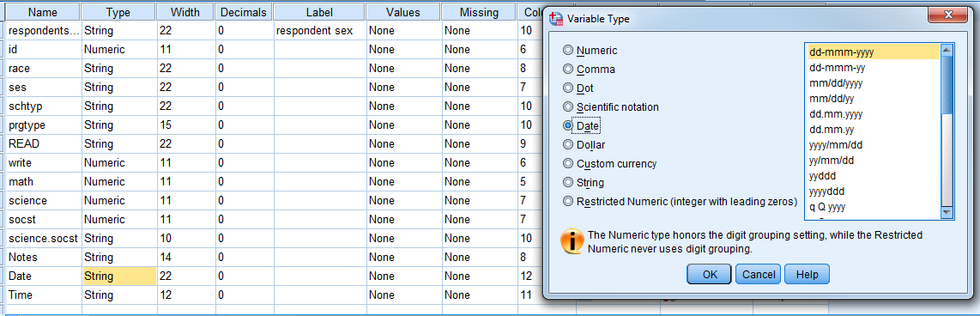980x316 pixels.
Task: Select the Width cell '15' of prgtype
Action: click(186, 125)
